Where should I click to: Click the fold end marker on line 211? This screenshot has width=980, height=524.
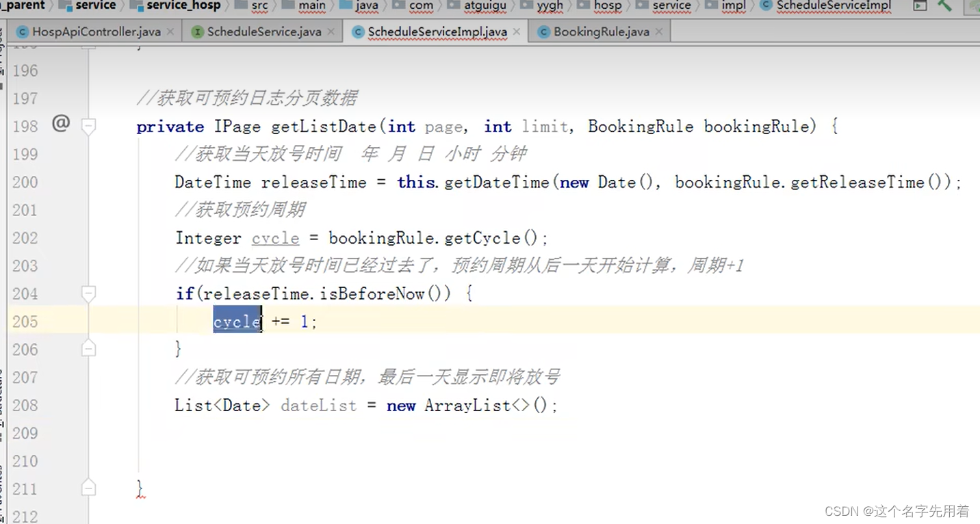point(88,488)
